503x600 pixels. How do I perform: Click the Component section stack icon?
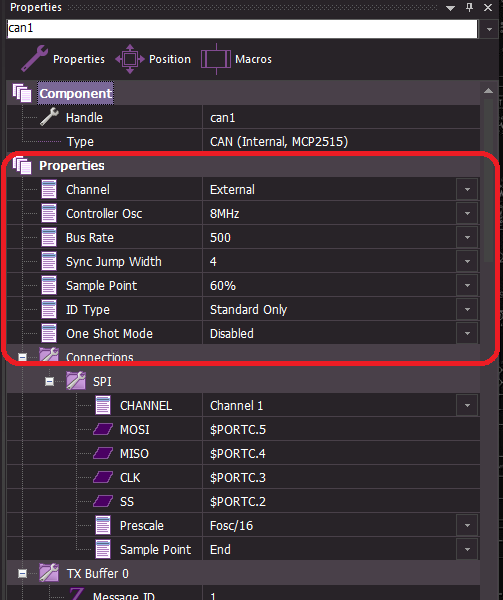point(22,93)
